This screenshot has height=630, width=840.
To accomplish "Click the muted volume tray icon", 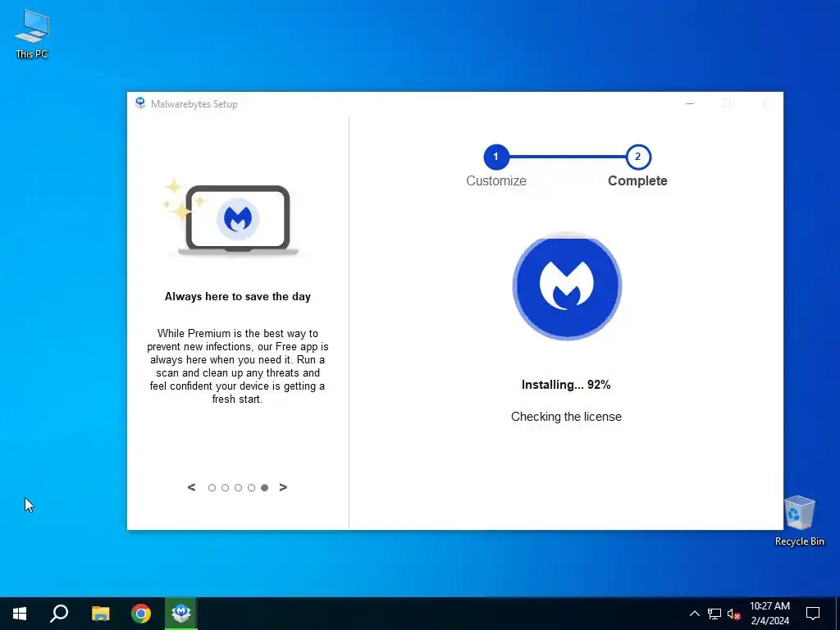I will tap(734, 614).
